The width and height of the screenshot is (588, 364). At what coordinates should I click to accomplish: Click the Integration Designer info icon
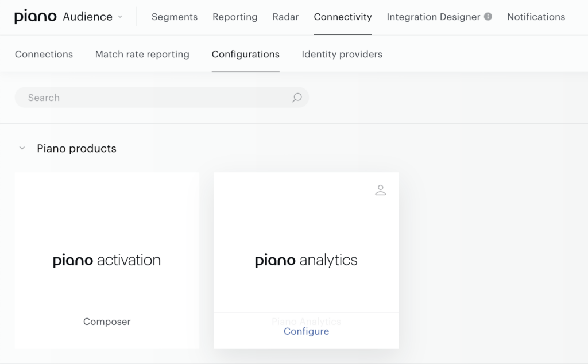click(x=488, y=17)
